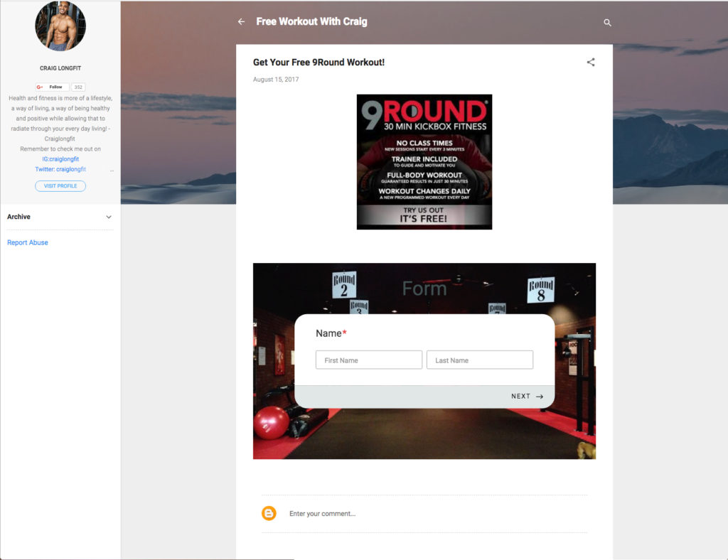Click the back arrow icon in header
Screen dimensions: 728x560
coord(241,22)
